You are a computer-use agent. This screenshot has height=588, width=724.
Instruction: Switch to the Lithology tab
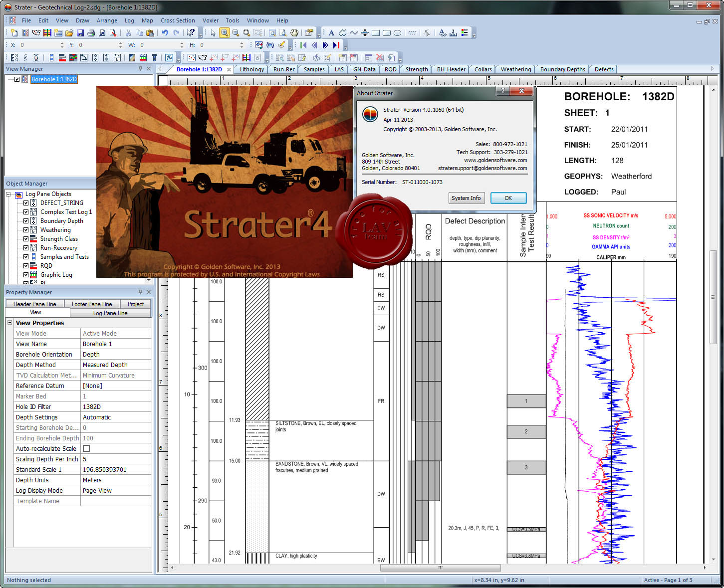[251, 69]
